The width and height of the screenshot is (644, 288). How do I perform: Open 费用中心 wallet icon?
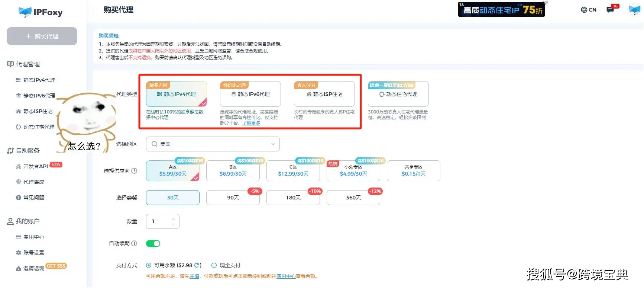pyautogui.click(x=18, y=237)
